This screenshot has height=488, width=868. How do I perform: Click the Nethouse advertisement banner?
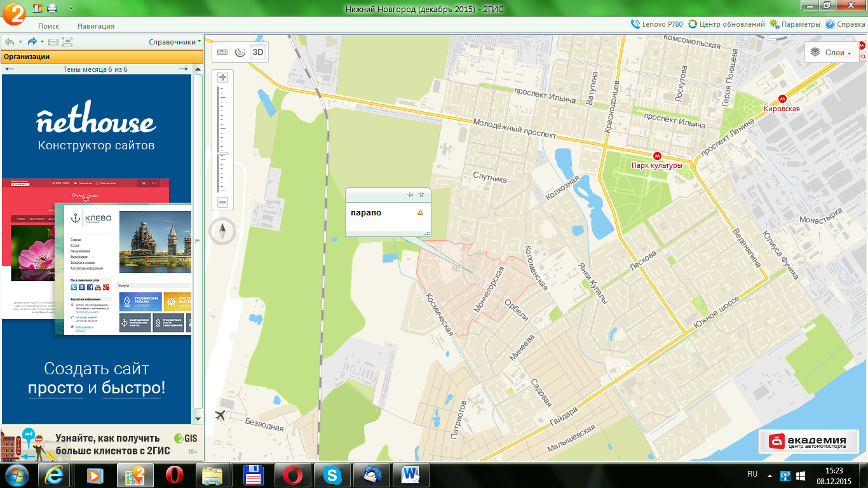tap(97, 249)
